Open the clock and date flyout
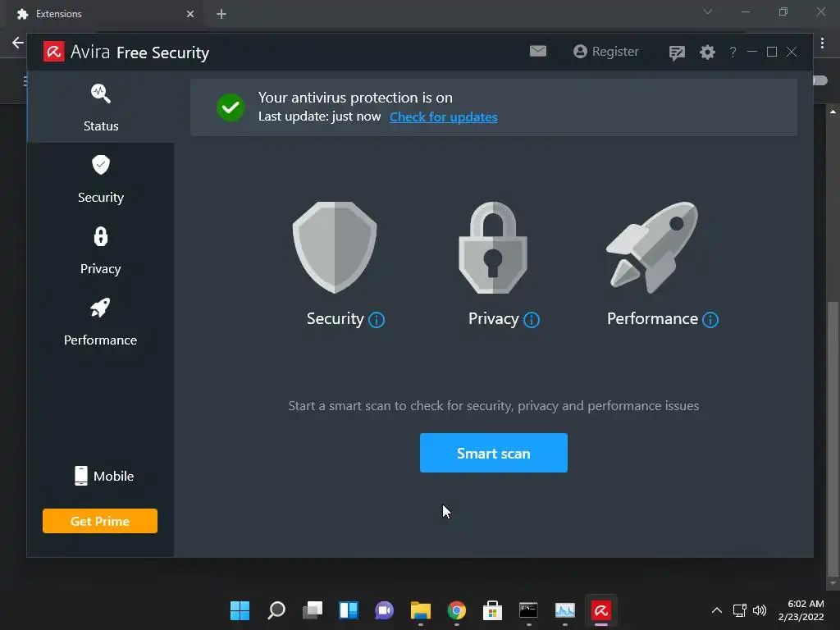 pos(801,610)
